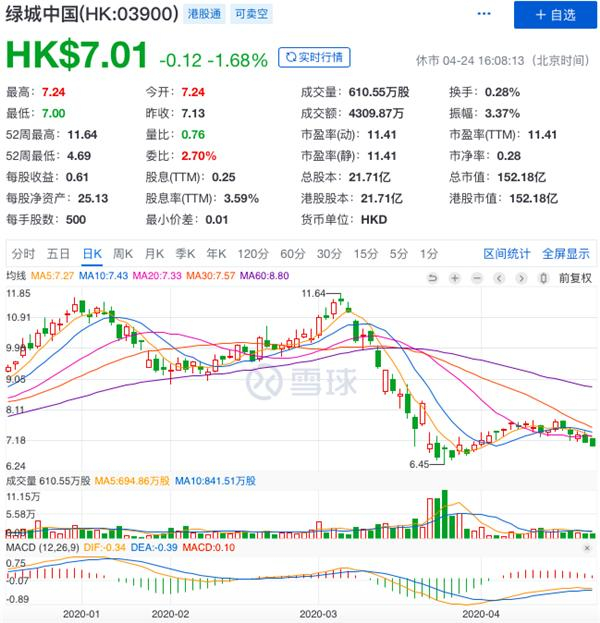The image size is (600, 623).
Task: Shift the chart right with the right arrow
Action: click(x=521, y=278)
